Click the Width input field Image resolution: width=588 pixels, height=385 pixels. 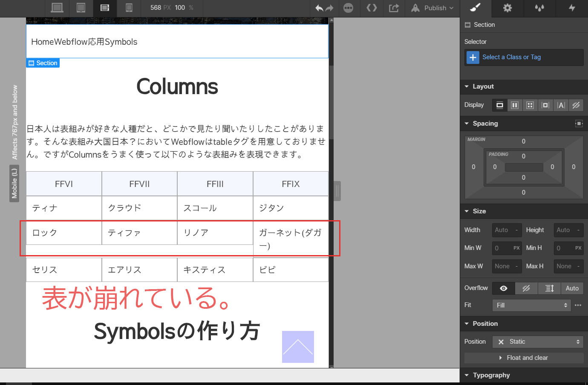coord(507,230)
